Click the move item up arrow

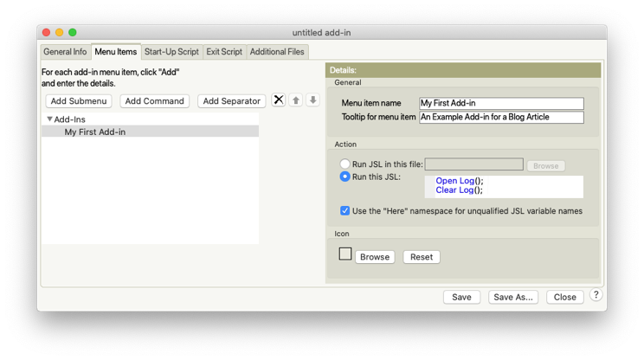click(x=296, y=100)
